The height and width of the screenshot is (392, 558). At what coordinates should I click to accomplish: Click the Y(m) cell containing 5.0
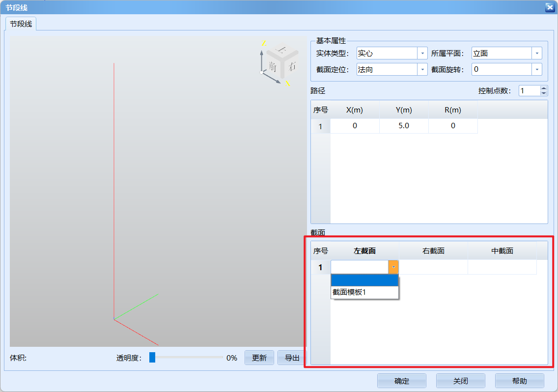(x=403, y=126)
